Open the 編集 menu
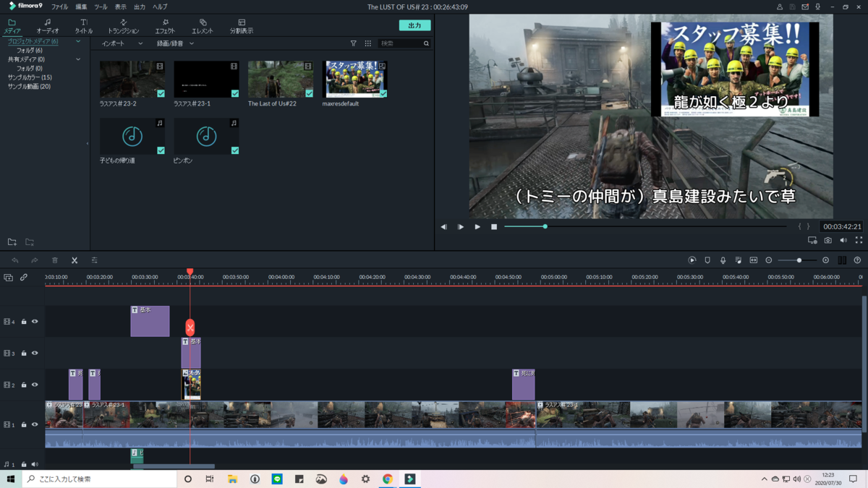Image resolution: width=868 pixels, height=488 pixels. [x=81, y=7]
